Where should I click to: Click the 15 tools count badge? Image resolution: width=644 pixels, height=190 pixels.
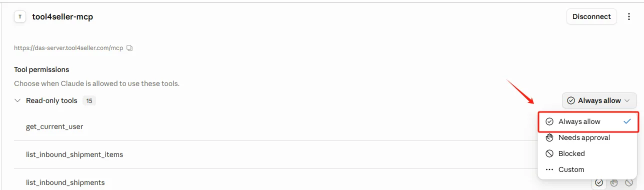point(89,100)
